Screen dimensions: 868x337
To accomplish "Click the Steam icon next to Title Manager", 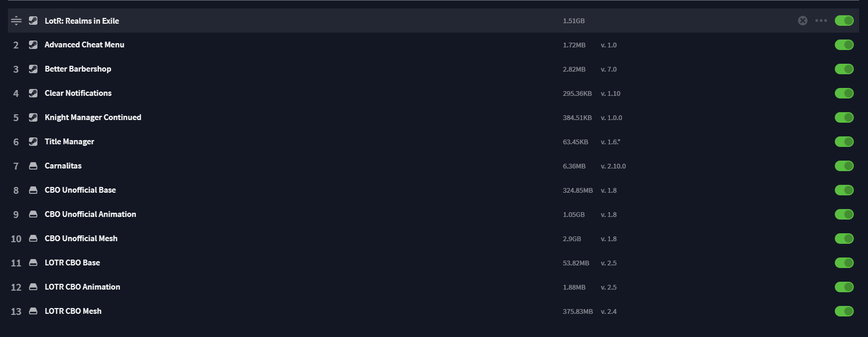I will click(x=33, y=142).
